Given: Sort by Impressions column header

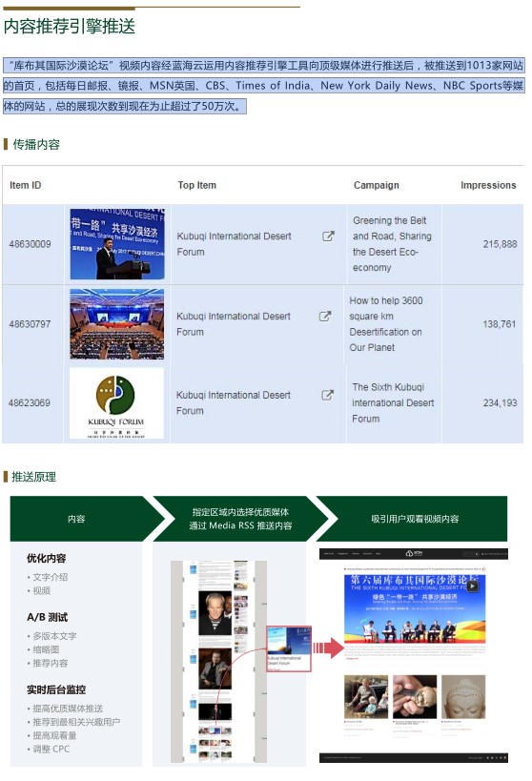Looking at the screenshot, I should (488, 185).
